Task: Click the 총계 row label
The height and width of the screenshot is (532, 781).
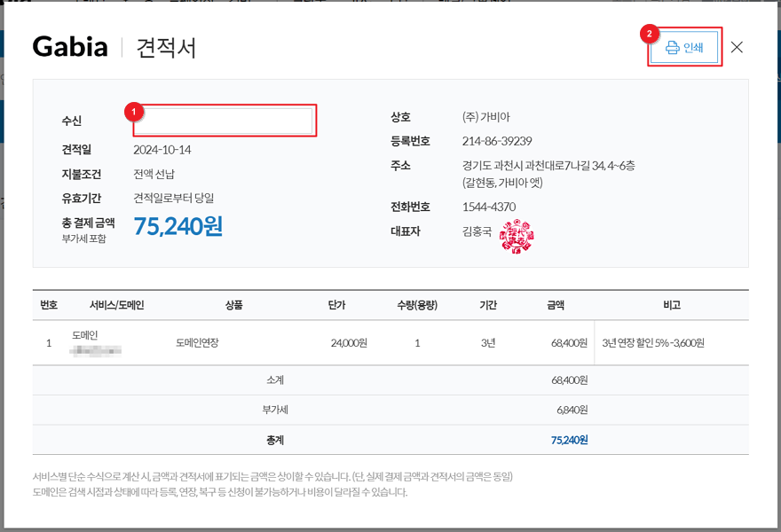Action: 275,440
